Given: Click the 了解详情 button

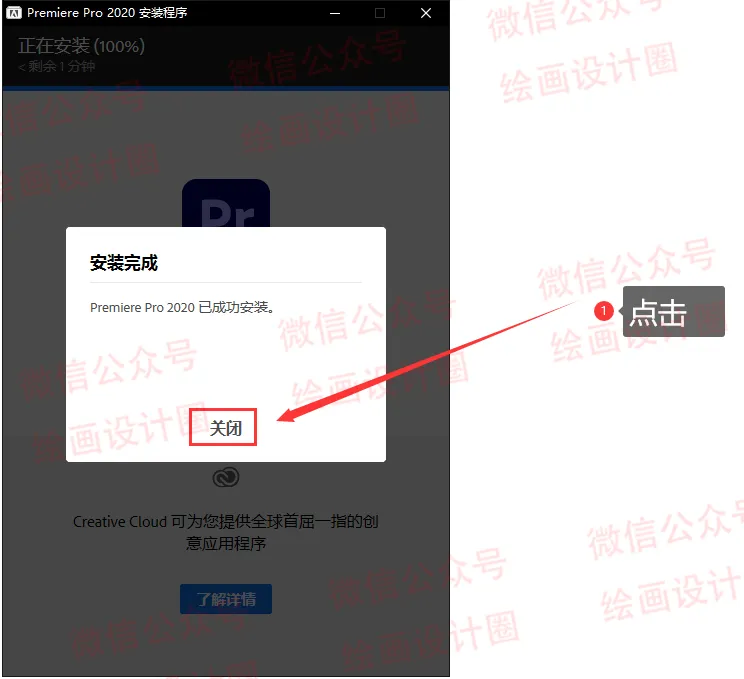Looking at the screenshot, I should [x=226, y=599].
